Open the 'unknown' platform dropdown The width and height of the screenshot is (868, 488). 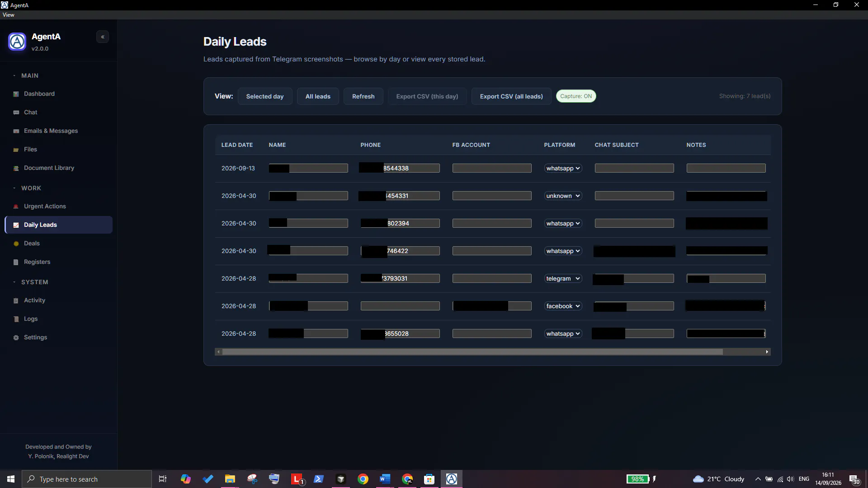pos(563,196)
